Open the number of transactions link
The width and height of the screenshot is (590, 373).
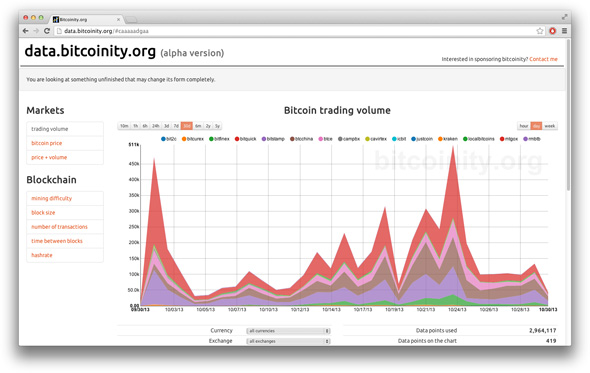click(x=59, y=227)
